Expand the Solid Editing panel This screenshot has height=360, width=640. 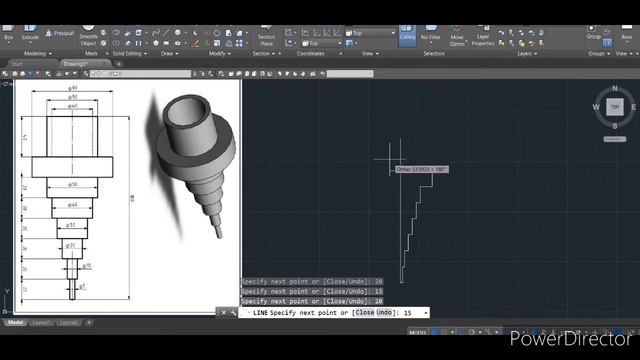pos(129,53)
